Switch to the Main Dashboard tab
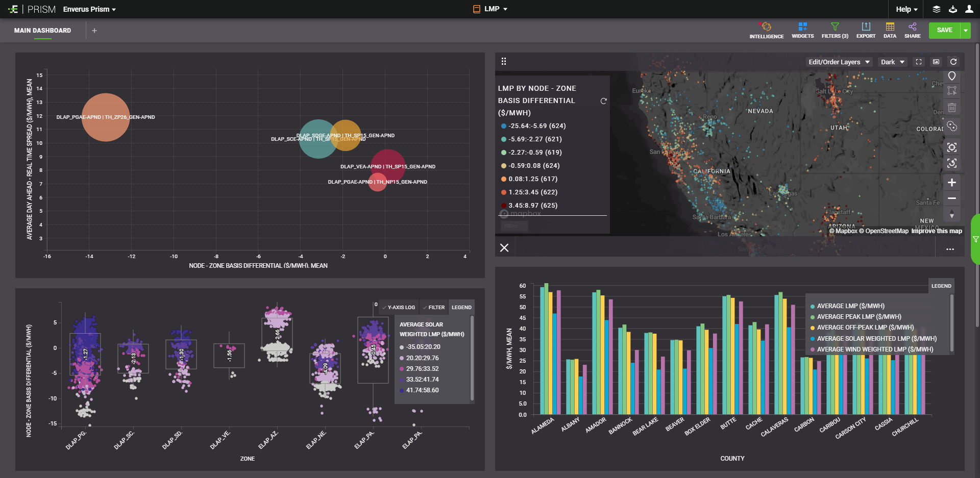The width and height of the screenshot is (980, 478). click(43, 31)
